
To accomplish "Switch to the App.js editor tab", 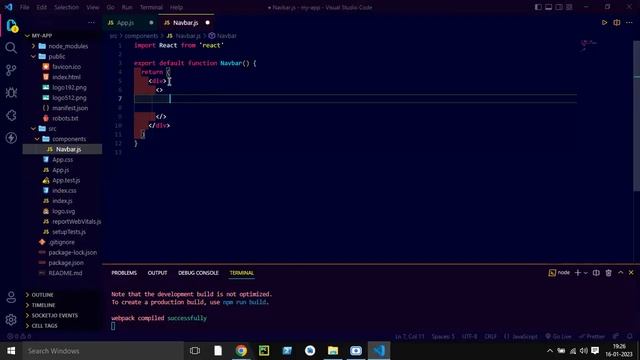I will point(131,22).
